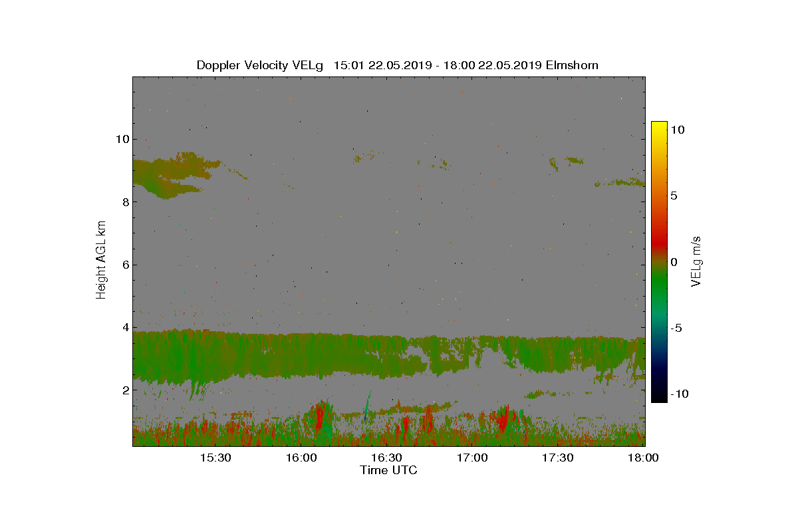Click the 18:00 time tick label

click(x=643, y=458)
